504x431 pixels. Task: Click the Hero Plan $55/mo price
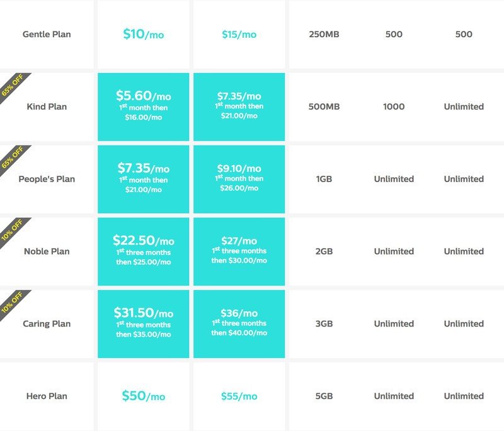pos(239,396)
